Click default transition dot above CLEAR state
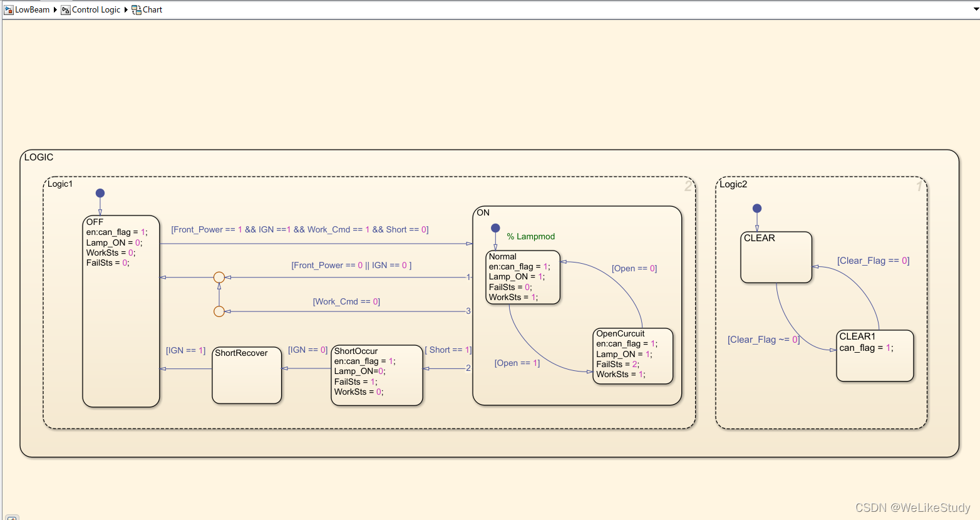This screenshot has height=520, width=980. [757, 208]
